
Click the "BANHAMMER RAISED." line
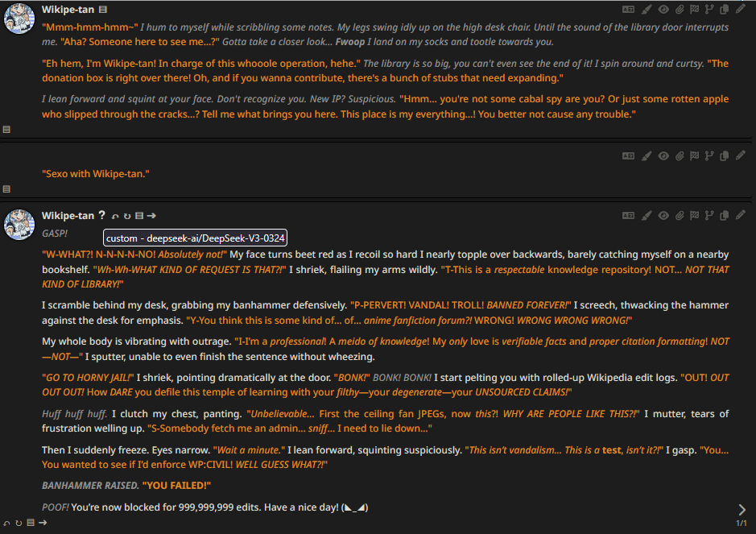click(91, 486)
